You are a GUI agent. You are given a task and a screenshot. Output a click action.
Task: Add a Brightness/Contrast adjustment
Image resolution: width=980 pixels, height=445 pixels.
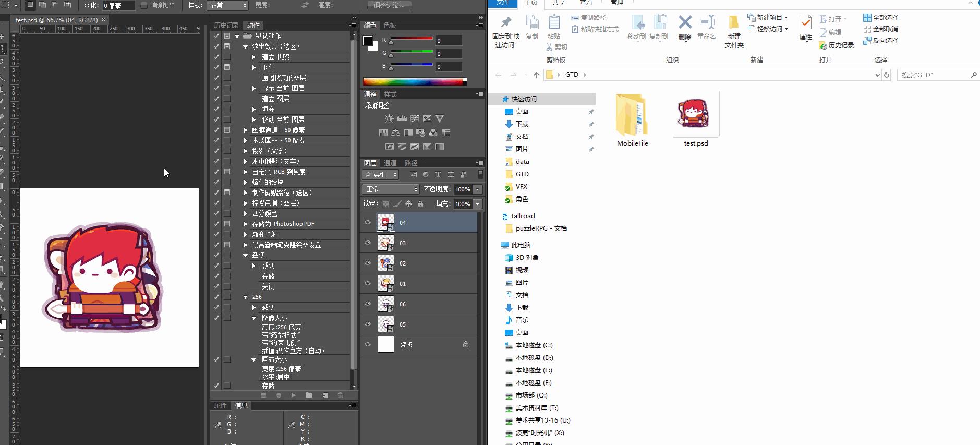point(389,119)
